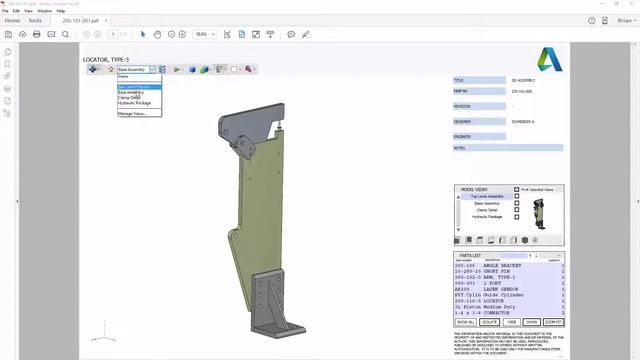
Task: Collapse the left navigation pane arrow
Action: coord(17,201)
